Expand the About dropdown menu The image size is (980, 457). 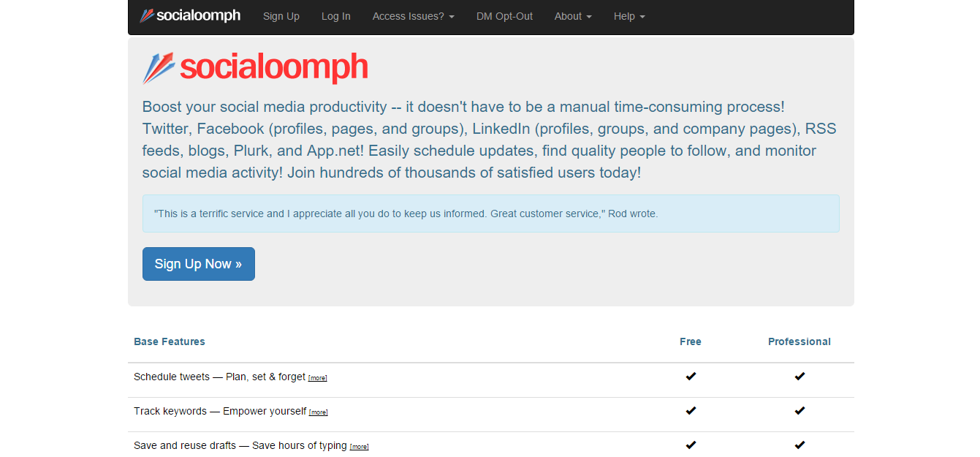(x=573, y=16)
